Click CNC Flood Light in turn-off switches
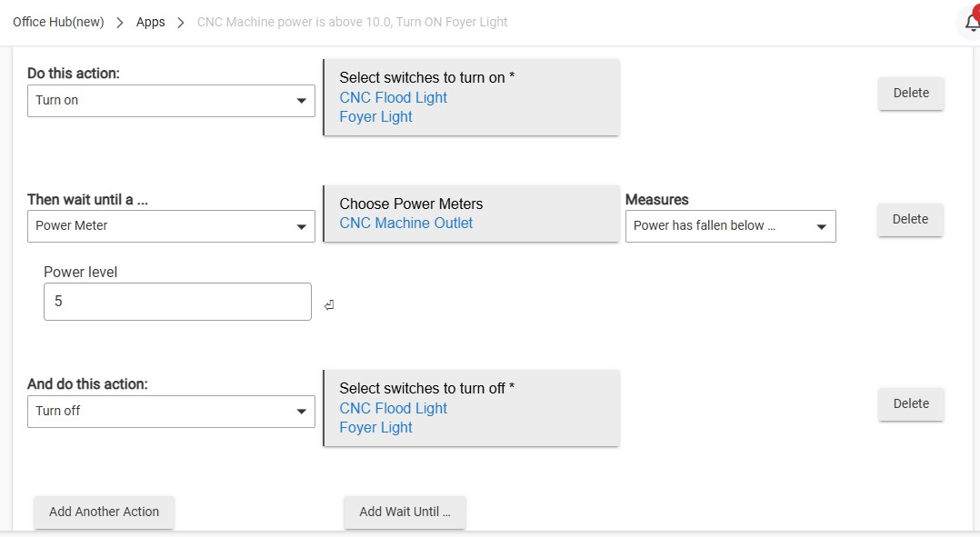980x537 pixels. pyautogui.click(x=394, y=409)
